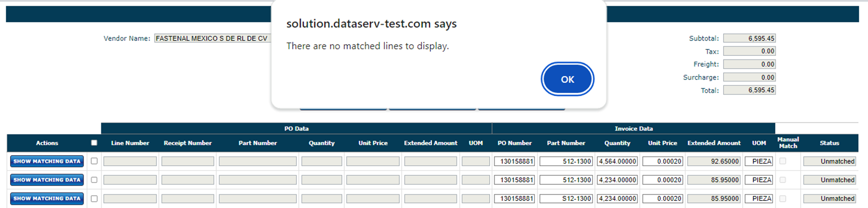This screenshot has width=868, height=208.
Task: Click the S12-1300 part number field
Action: tap(566, 198)
